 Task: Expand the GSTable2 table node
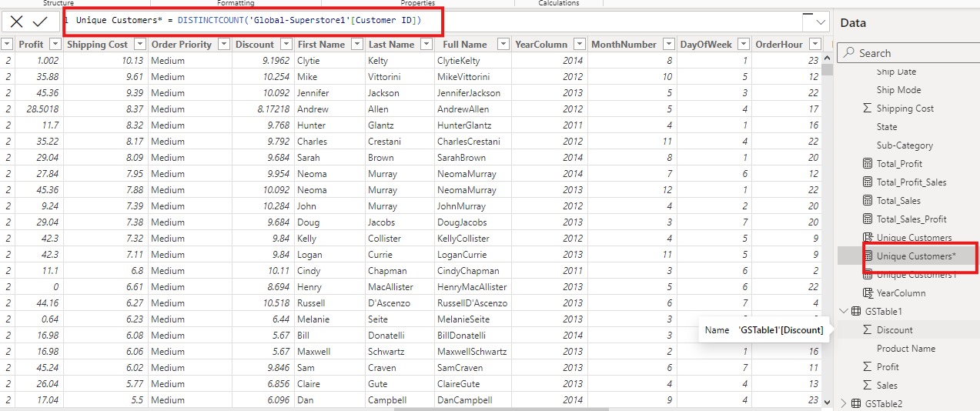pos(843,403)
